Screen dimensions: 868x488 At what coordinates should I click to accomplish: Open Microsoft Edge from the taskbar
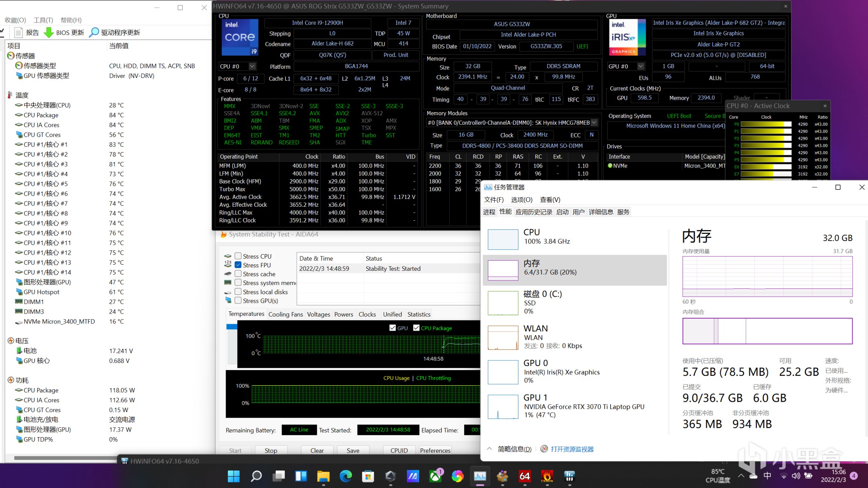pos(345,476)
